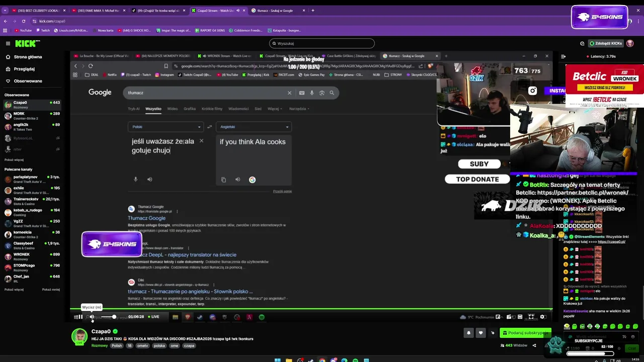This screenshot has height=362, width=644.
Task: Open a new browser tab
Action: point(313,10)
